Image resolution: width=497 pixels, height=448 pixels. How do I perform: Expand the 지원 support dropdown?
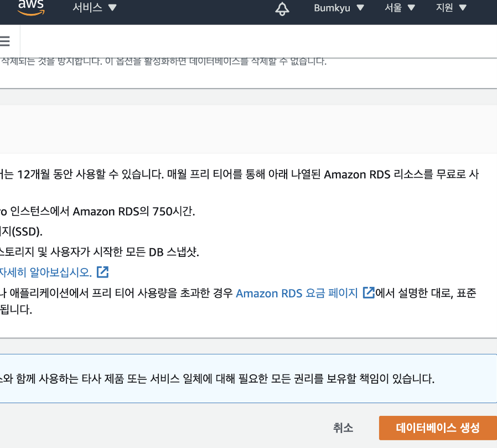pyautogui.click(x=451, y=8)
